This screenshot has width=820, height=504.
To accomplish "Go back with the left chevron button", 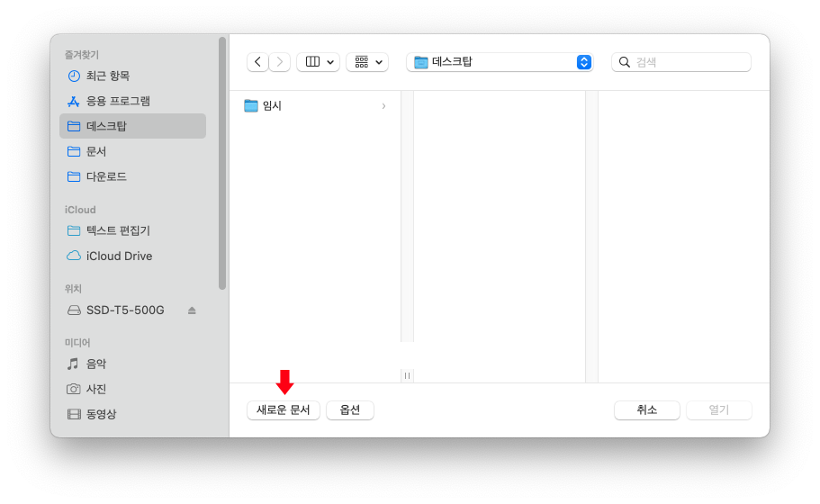I will pyautogui.click(x=257, y=62).
